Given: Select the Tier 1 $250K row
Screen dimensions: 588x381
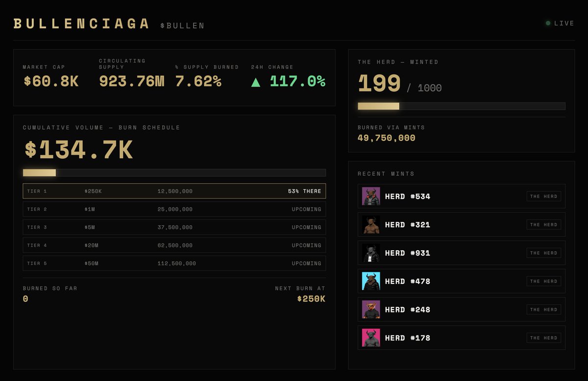Looking at the screenshot, I should pos(174,191).
